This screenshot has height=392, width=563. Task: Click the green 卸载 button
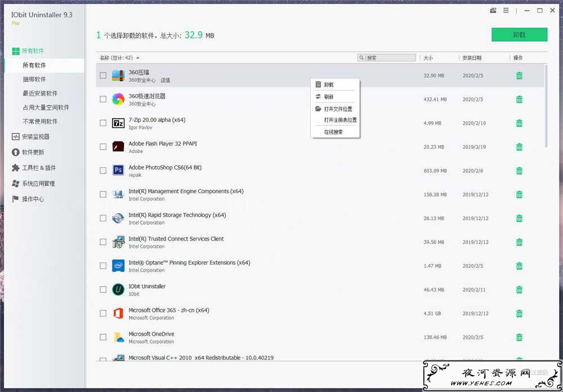(519, 35)
